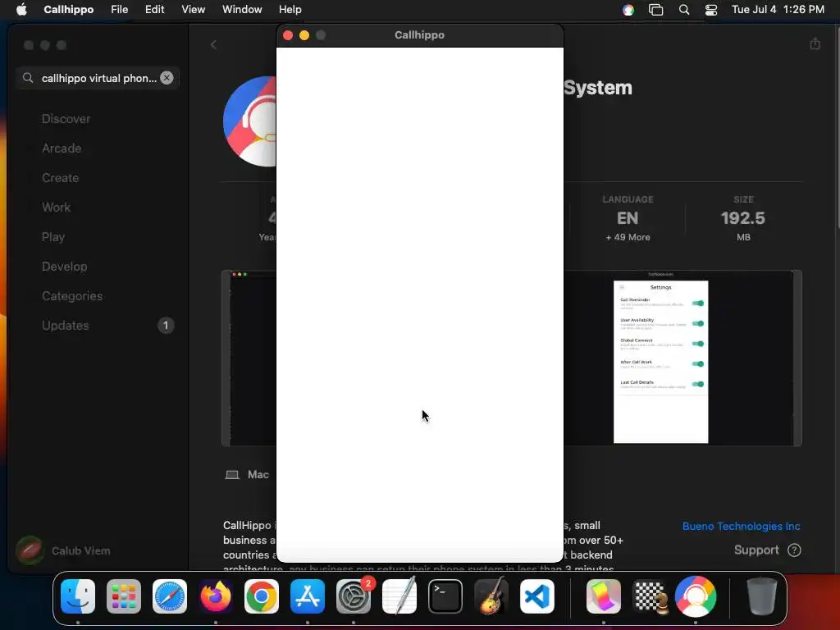The width and height of the screenshot is (840, 630).
Task: Open the Edit menu
Action: click(154, 10)
